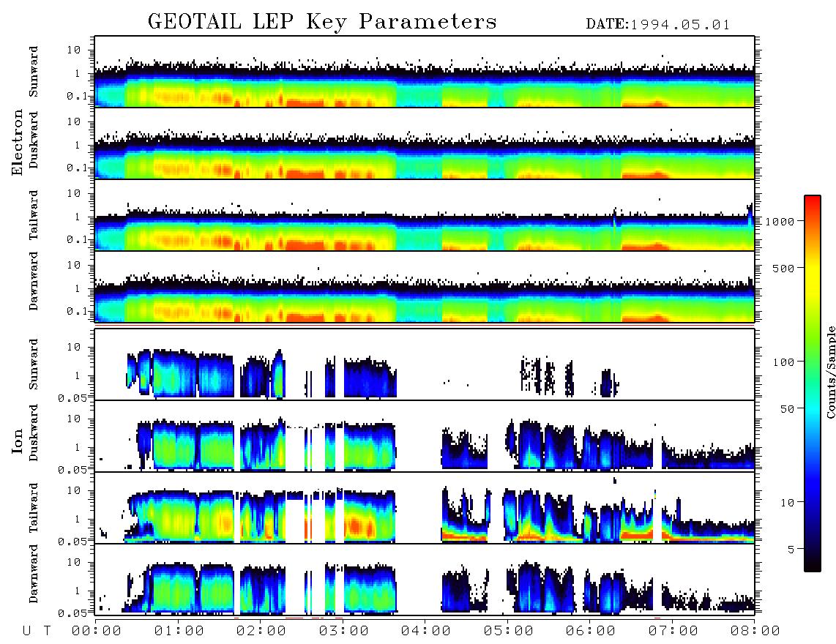
Task: Click the Electron Duskward spectrogram panel
Action: [425, 143]
